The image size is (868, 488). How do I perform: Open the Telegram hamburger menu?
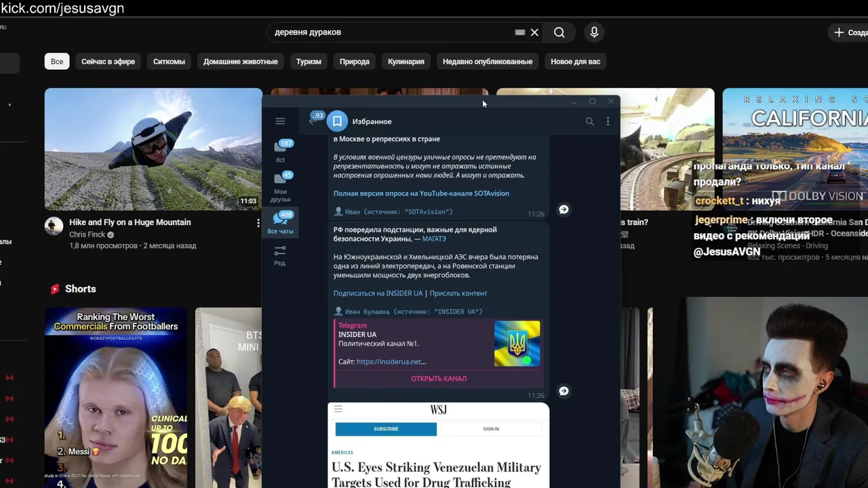click(x=280, y=121)
